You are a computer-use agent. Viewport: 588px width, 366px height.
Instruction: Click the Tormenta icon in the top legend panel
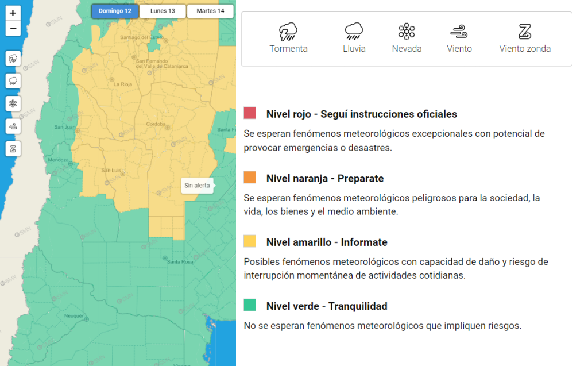(x=288, y=32)
